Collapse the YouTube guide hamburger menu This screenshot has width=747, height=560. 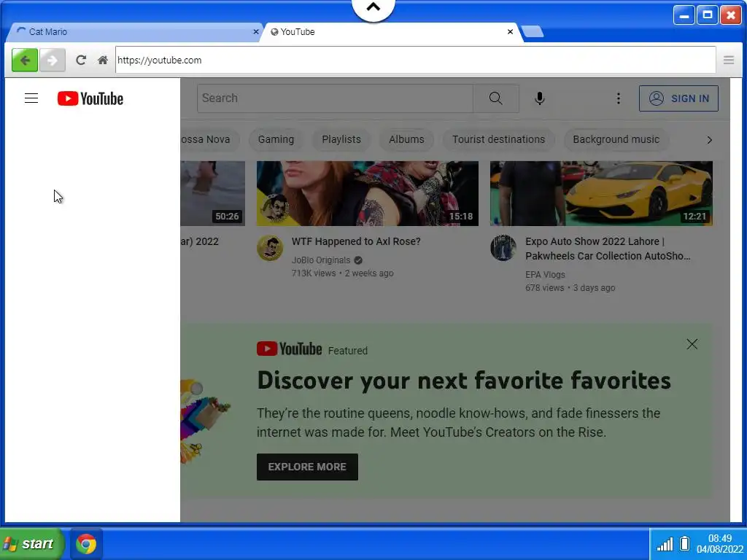[31, 98]
